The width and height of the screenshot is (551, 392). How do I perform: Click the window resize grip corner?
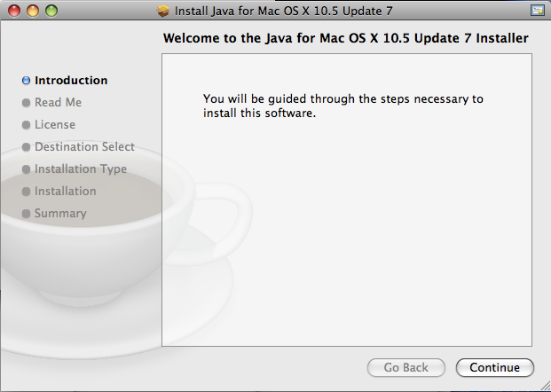pos(546,387)
